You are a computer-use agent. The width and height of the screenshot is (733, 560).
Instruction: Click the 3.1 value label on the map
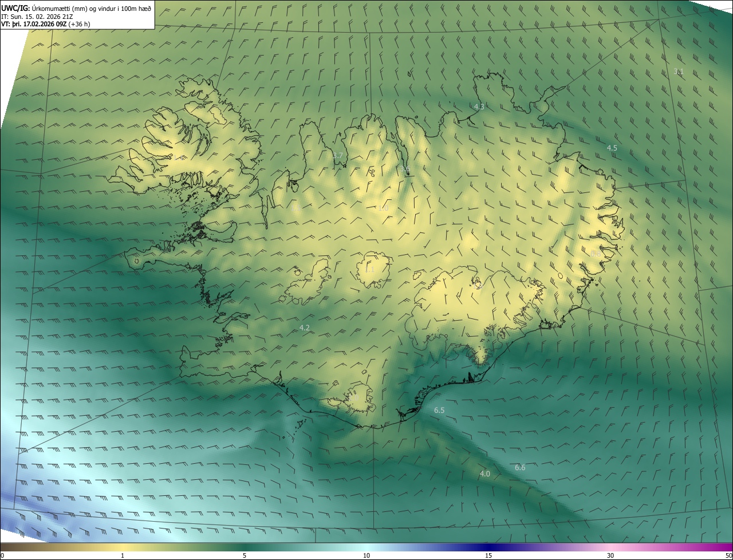(x=679, y=72)
